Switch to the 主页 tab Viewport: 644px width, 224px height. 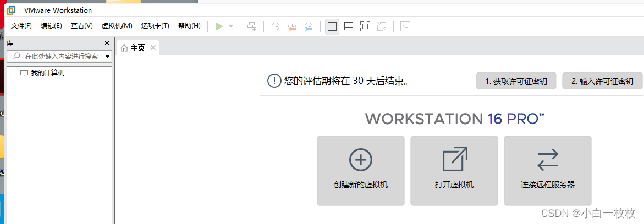coord(138,48)
